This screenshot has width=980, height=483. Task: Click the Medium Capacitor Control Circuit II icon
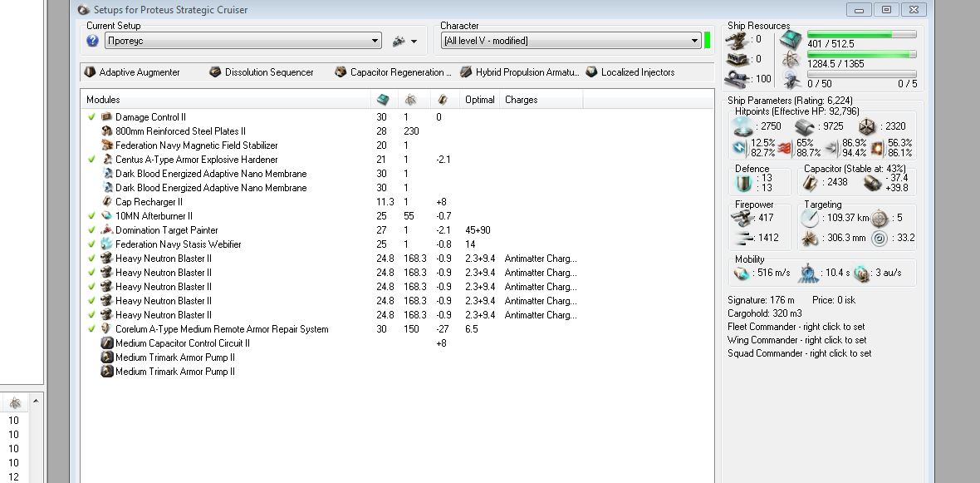[x=106, y=343]
